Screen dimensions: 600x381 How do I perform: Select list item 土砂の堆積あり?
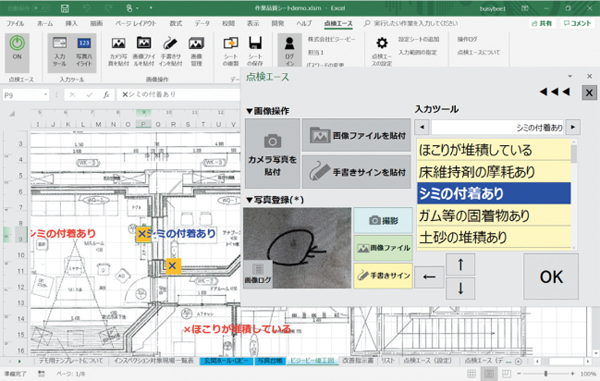tap(494, 237)
